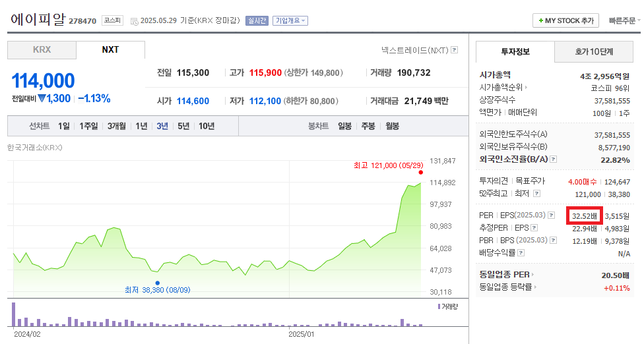Click the 실시간 badge button
644x344 pixels.
[x=257, y=20]
